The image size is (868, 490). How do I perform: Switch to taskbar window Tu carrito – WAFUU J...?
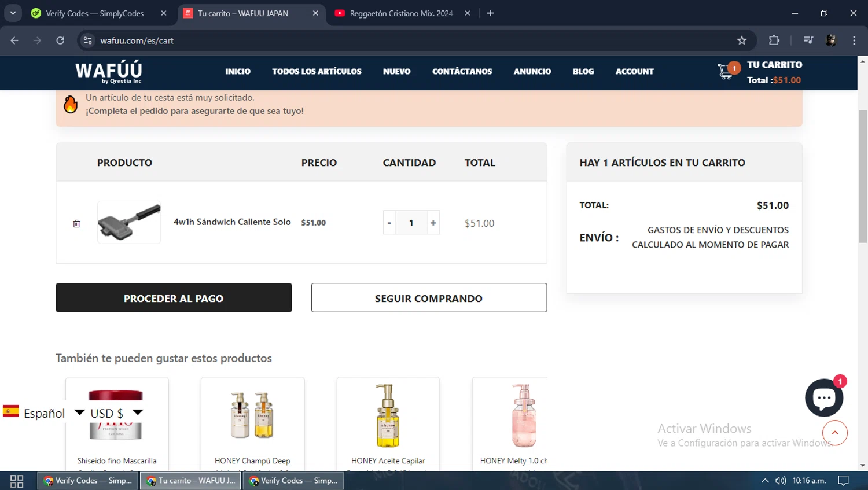coord(190,481)
